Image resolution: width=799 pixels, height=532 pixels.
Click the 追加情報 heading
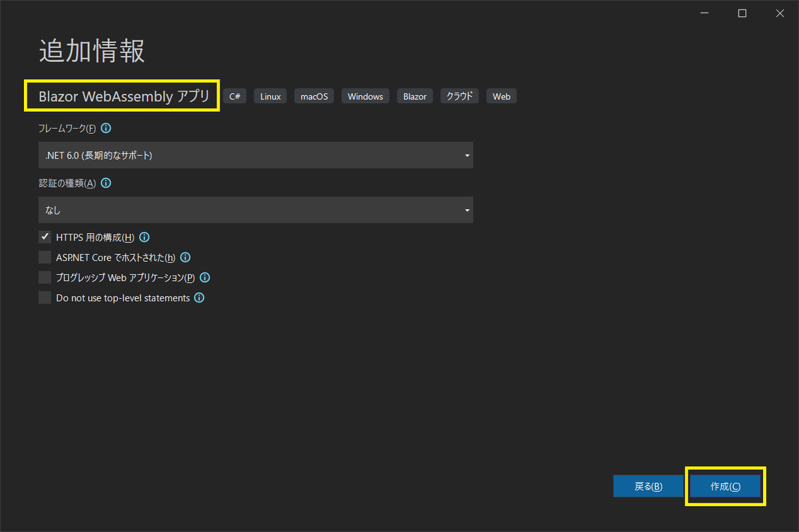pyautogui.click(x=92, y=51)
